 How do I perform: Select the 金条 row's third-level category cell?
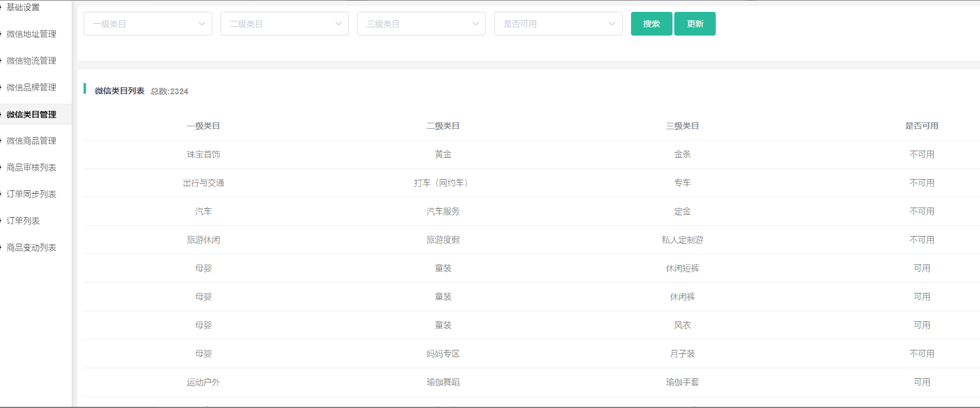[x=682, y=154]
